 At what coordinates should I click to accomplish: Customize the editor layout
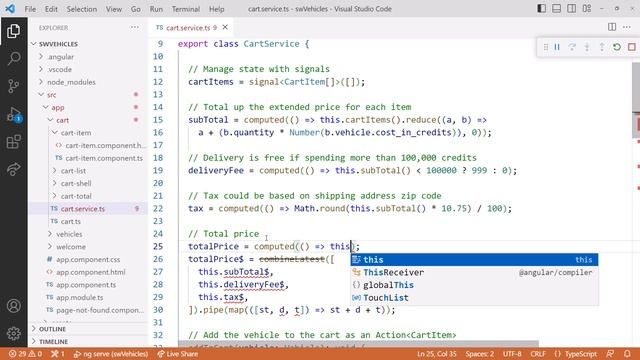click(x=587, y=9)
